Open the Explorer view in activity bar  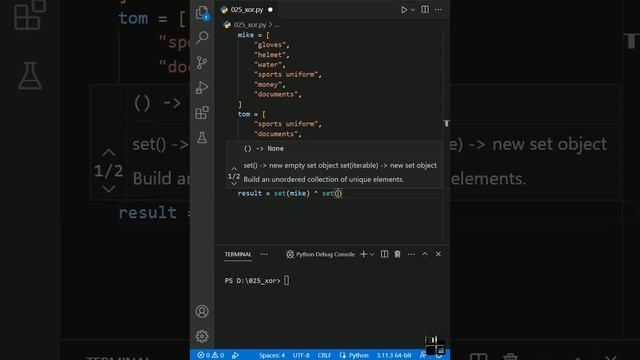(202, 13)
